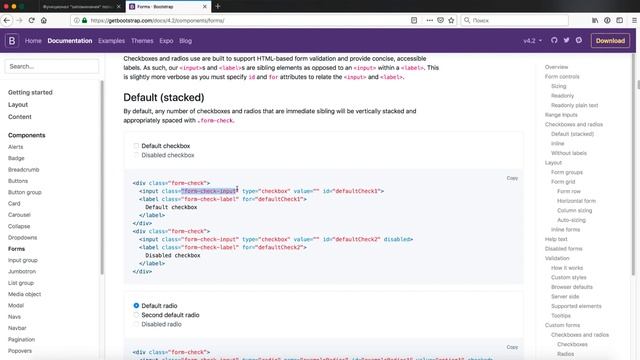Image resolution: width=640 pixels, height=360 pixels.
Task: Switch to the Forms · Bootstrap tab
Action: click(x=168, y=7)
